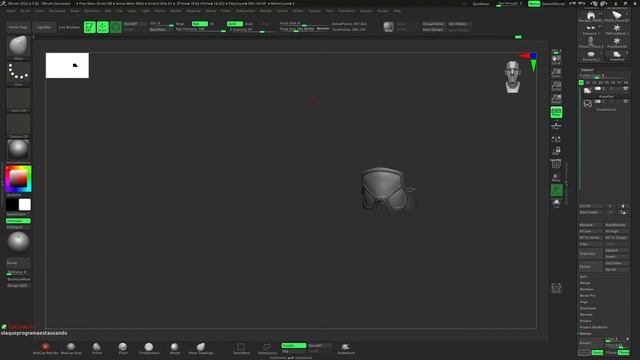
Task: Open the Material menu
Action: click(193, 11)
